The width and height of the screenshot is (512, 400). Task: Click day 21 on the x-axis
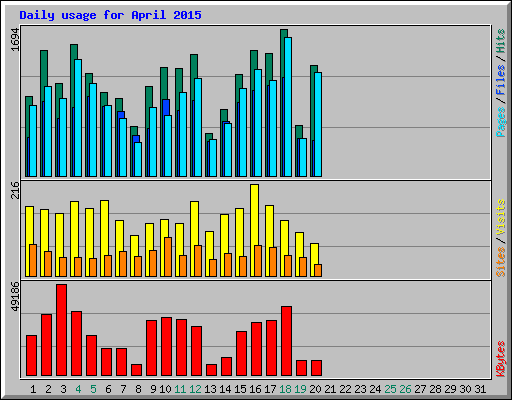(330, 389)
